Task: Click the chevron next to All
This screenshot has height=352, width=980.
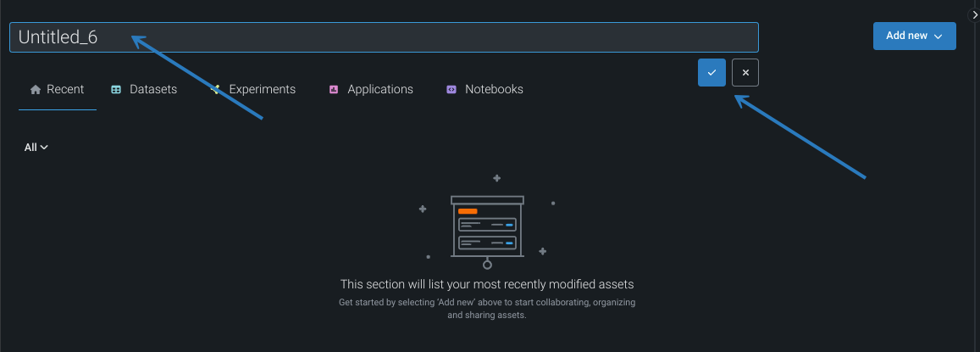Action: (x=44, y=147)
